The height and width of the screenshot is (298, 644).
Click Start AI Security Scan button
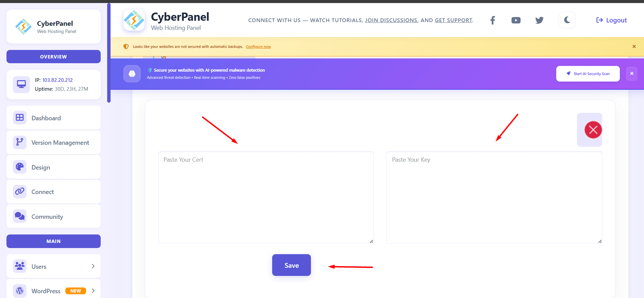point(588,74)
